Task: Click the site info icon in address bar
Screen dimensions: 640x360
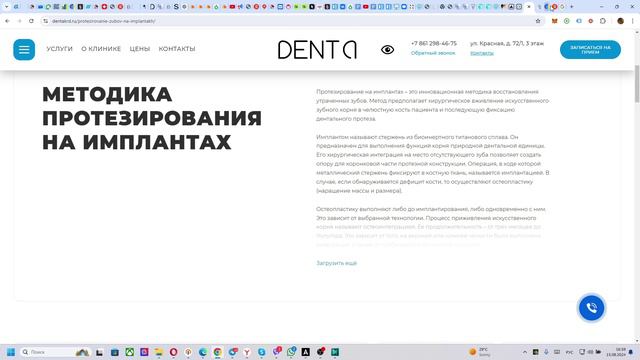Action: 45,21
